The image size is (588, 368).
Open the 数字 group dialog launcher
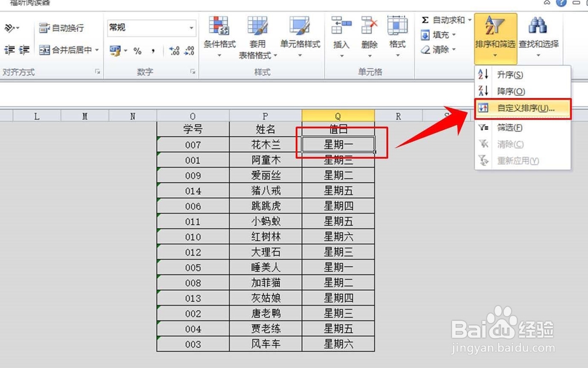pyautogui.click(x=192, y=72)
